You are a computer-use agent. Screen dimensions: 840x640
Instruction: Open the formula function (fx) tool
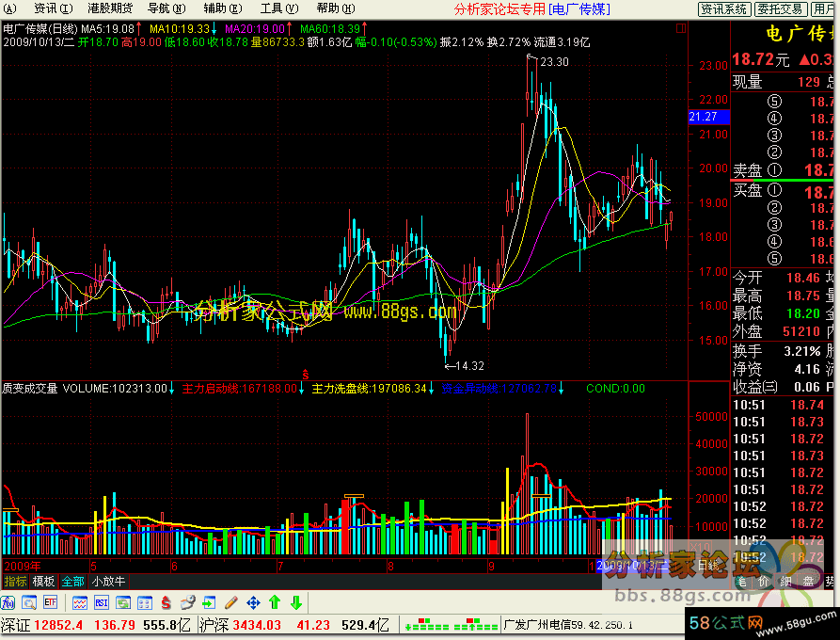(8, 603)
